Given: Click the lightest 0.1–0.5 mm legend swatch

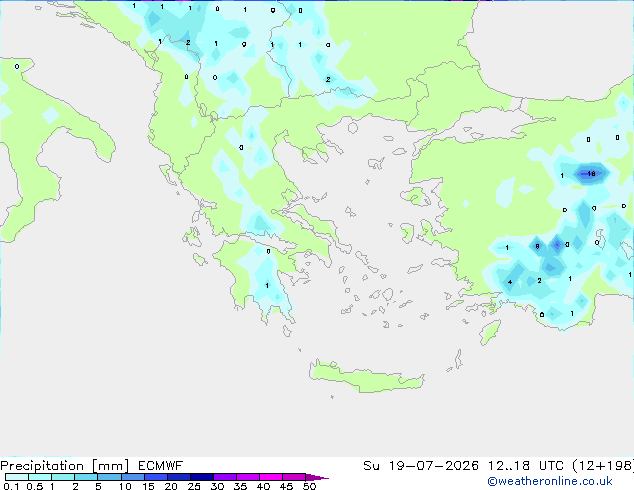Looking at the screenshot, I should point(17,477).
